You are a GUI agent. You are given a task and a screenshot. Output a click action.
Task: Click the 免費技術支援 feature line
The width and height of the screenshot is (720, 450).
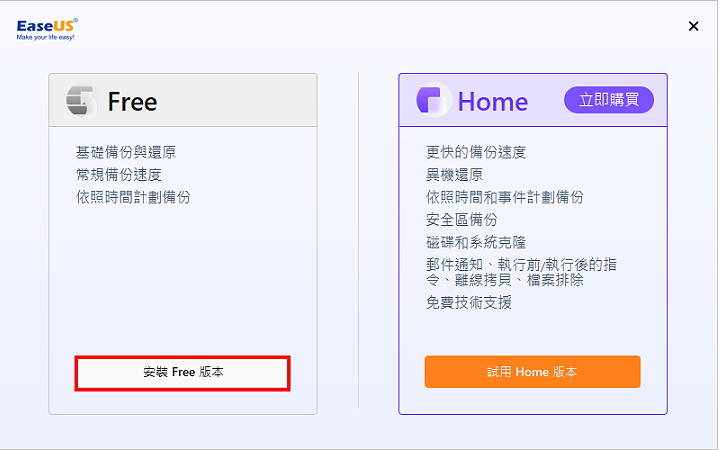pyautogui.click(x=468, y=302)
